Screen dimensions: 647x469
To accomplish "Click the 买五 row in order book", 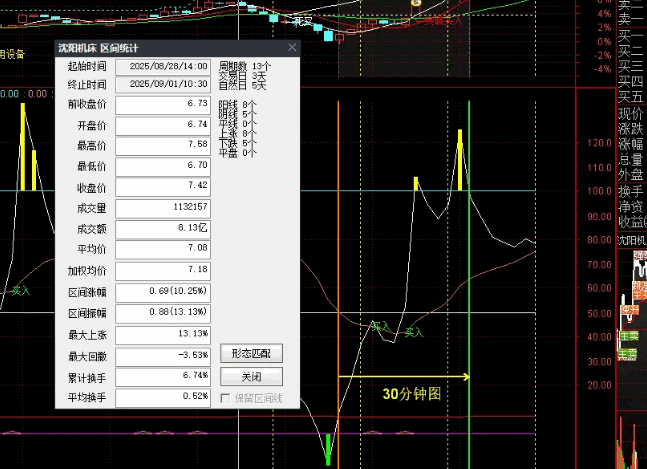I will pos(631,97).
